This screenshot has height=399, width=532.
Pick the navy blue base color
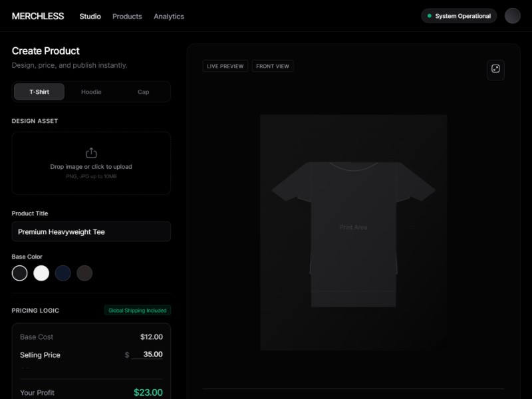pos(63,273)
